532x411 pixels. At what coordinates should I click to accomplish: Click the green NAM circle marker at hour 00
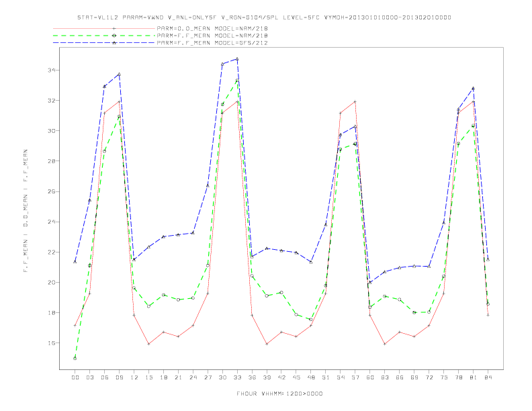[x=75, y=359]
